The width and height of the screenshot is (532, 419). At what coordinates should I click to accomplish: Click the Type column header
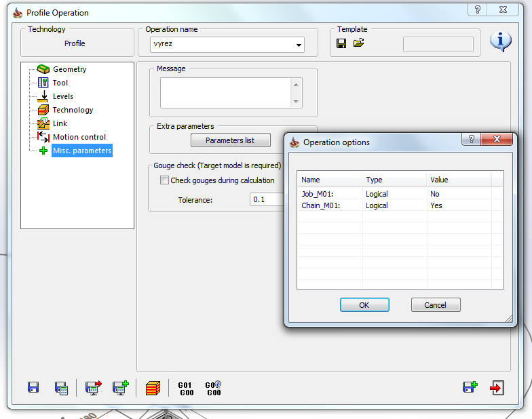[394, 180]
